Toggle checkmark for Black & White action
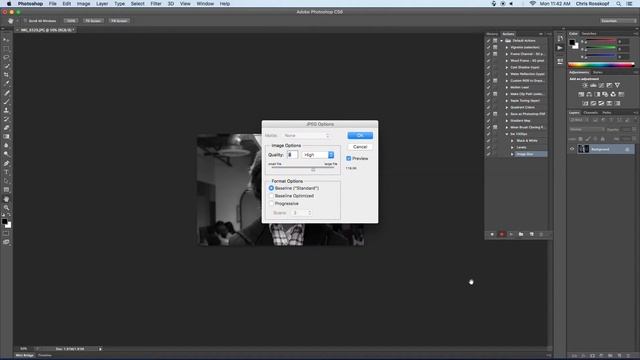Screen dimensions: 640x360 point(488,141)
